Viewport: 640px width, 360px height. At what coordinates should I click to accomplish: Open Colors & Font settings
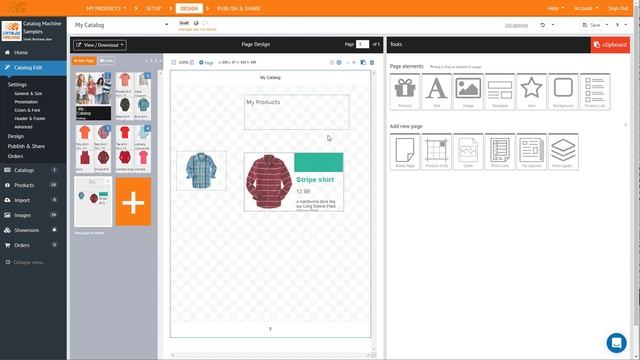point(27,110)
